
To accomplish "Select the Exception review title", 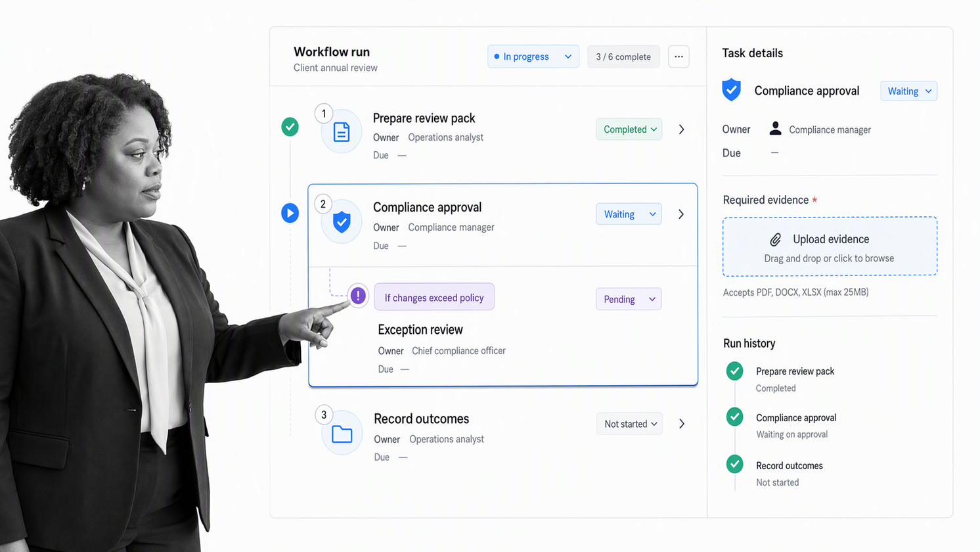I will [x=420, y=330].
